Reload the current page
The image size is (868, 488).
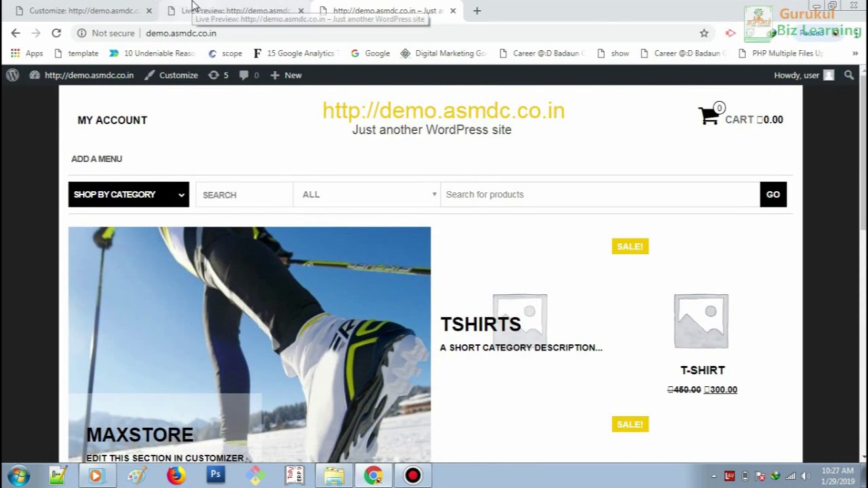point(56,33)
